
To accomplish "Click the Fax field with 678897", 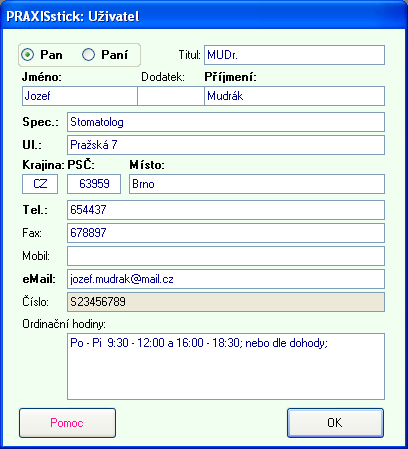I will (x=226, y=233).
